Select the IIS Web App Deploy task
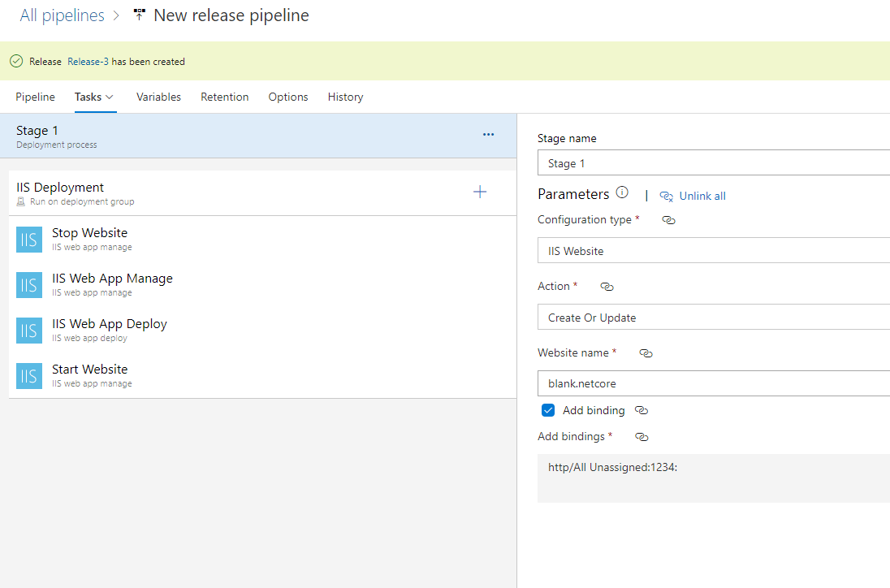The image size is (890, 588). 109,329
